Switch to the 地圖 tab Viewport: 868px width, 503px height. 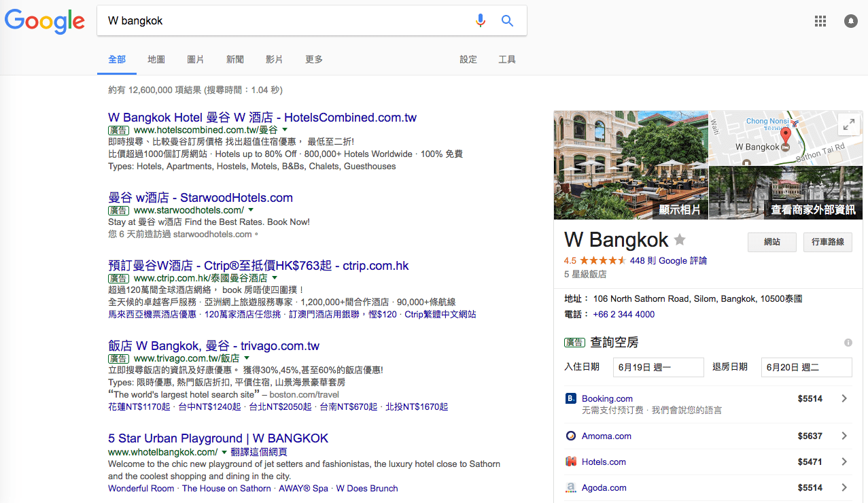point(156,60)
